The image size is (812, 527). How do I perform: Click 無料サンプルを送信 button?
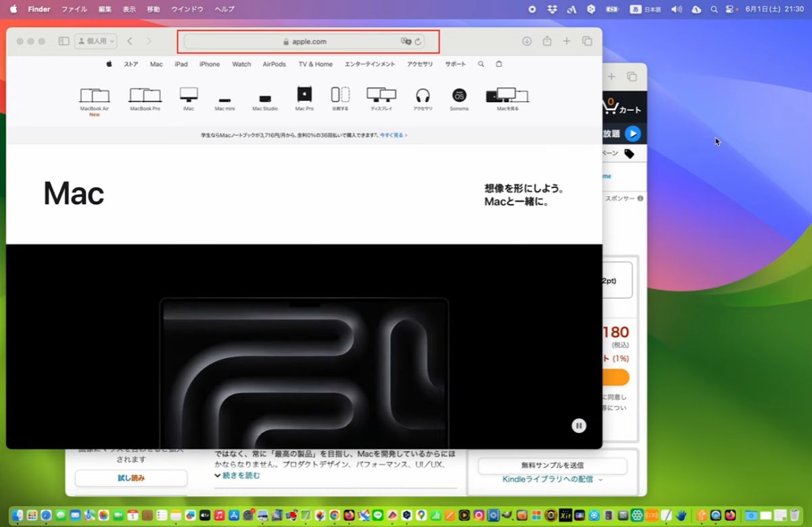pyautogui.click(x=552, y=465)
